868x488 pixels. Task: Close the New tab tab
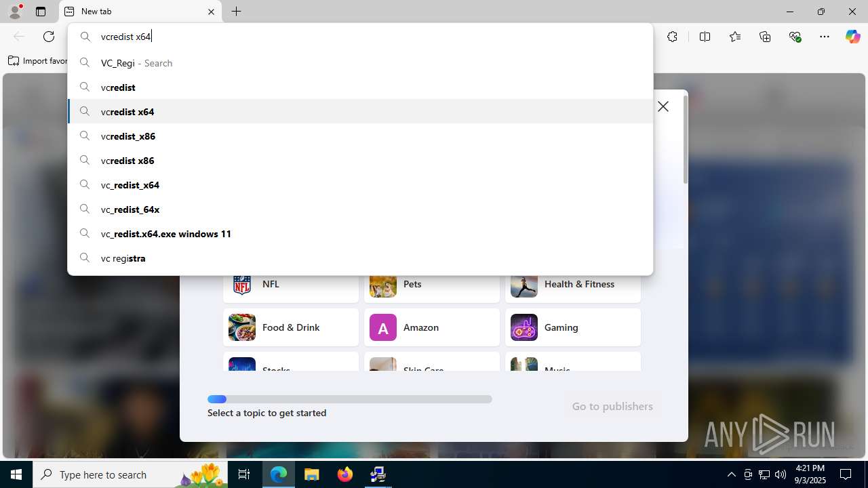pos(211,12)
